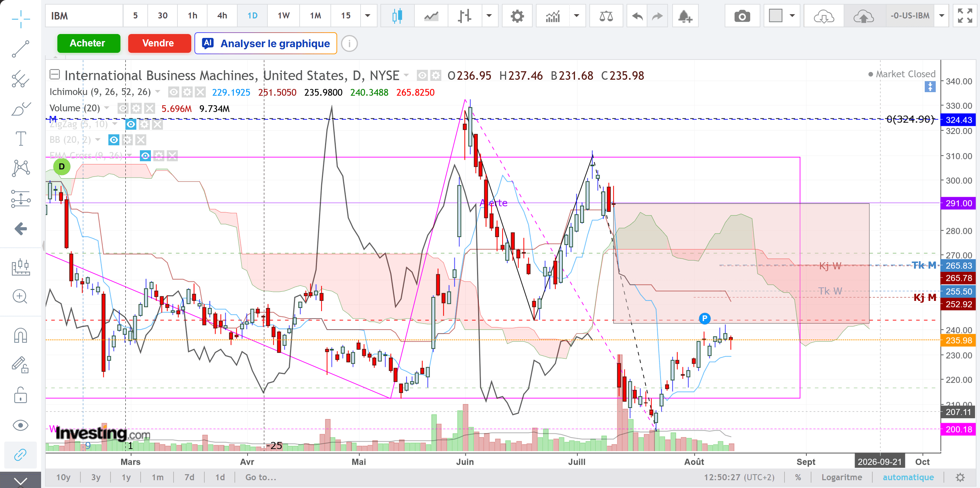Toggle visibility of Ichimoku indicator
The width and height of the screenshot is (980, 488).
point(174,92)
